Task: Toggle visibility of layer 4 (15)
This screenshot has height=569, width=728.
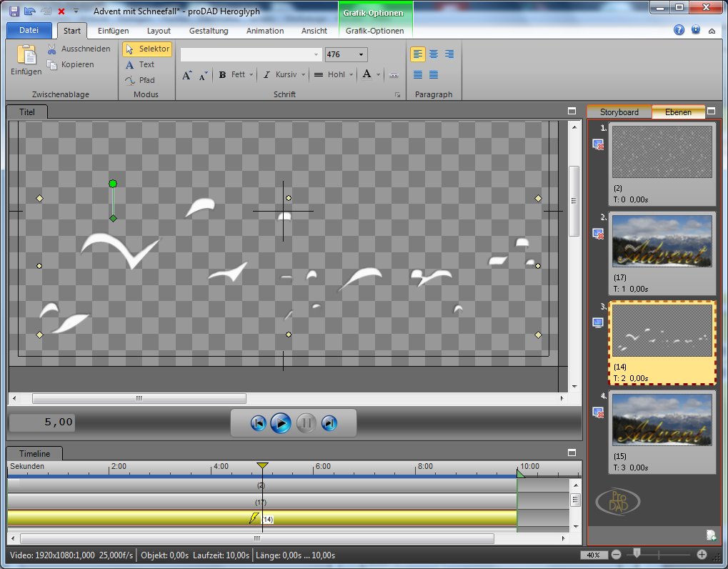Action: (x=598, y=412)
